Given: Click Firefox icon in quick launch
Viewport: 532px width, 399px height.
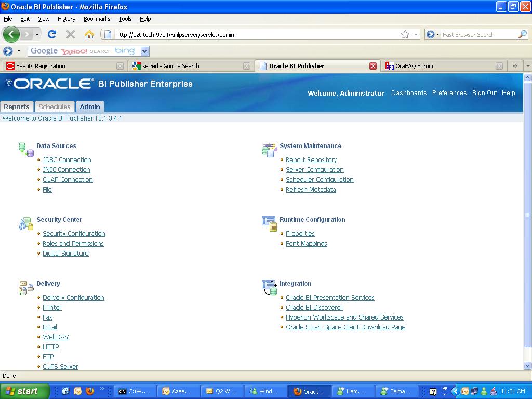Looking at the screenshot, I should [x=90, y=391].
